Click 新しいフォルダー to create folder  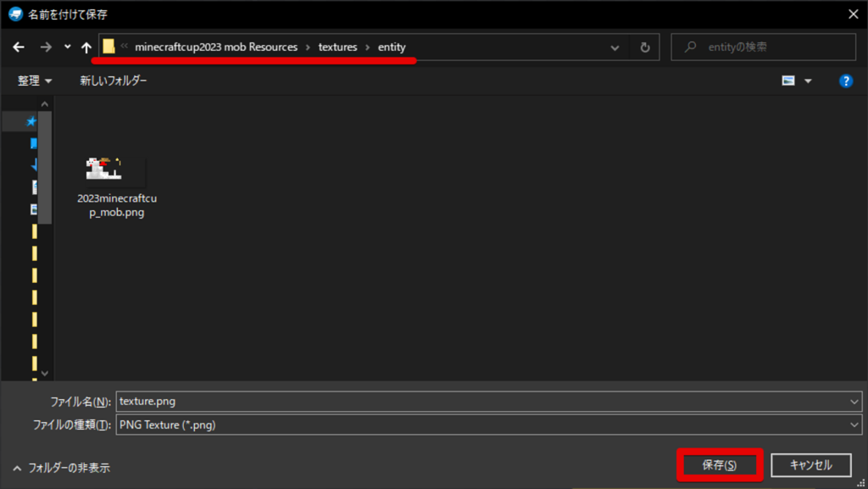pyautogui.click(x=113, y=81)
